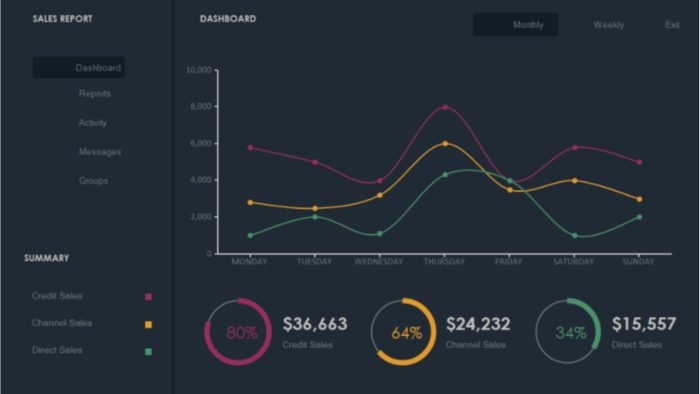Click the Sunday point on pink line
This screenshot has height=394, width=700.
tap(639, 162)
